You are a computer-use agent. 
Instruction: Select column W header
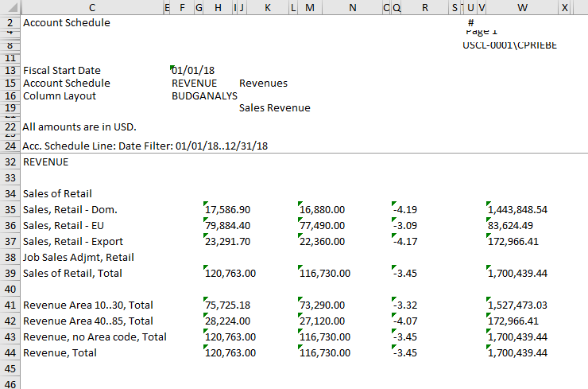[522, 7]
